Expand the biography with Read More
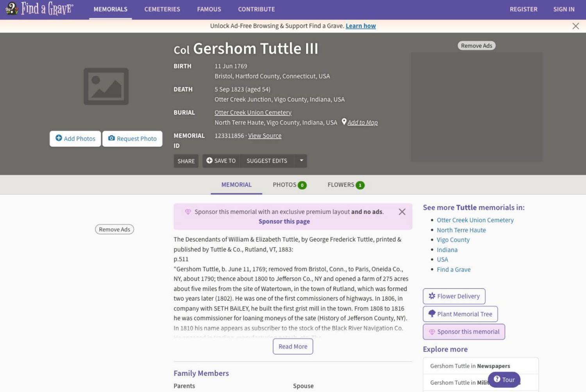586x392 pixels. pos(293,347)
